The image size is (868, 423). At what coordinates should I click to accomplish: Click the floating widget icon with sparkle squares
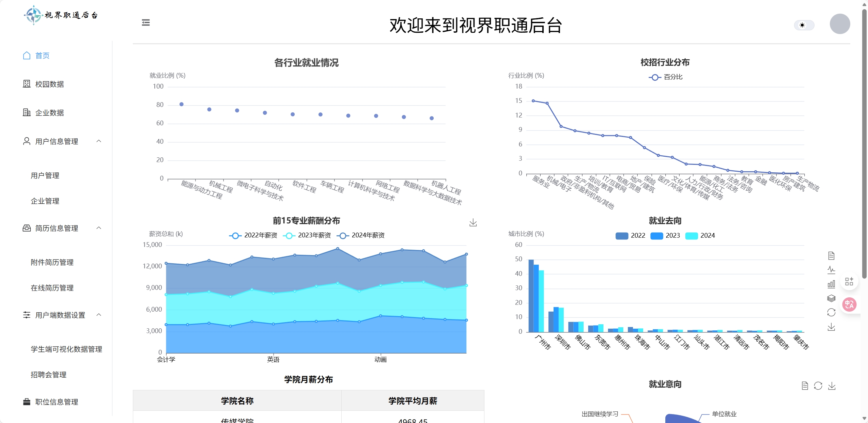coord(849,281)
